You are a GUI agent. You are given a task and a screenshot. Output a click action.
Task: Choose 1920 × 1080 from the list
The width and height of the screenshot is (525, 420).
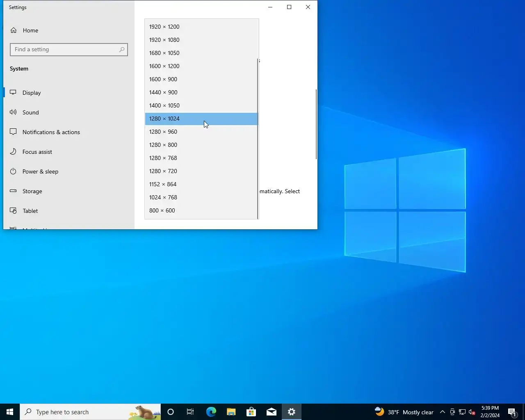(201, 40)
